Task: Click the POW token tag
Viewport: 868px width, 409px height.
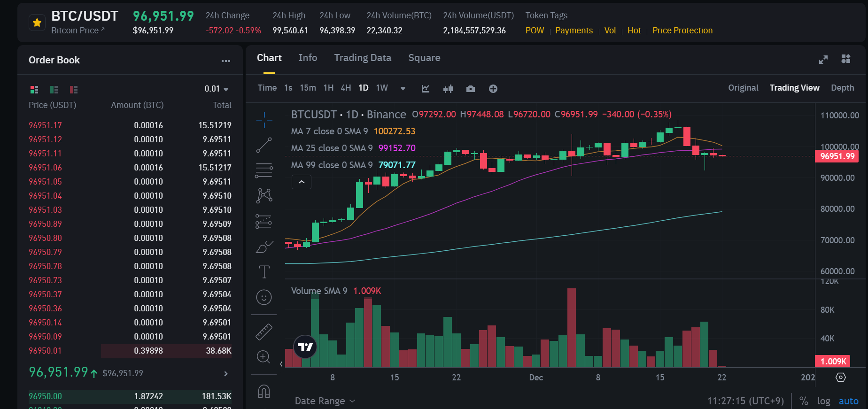Action: (x=535, y=31)
